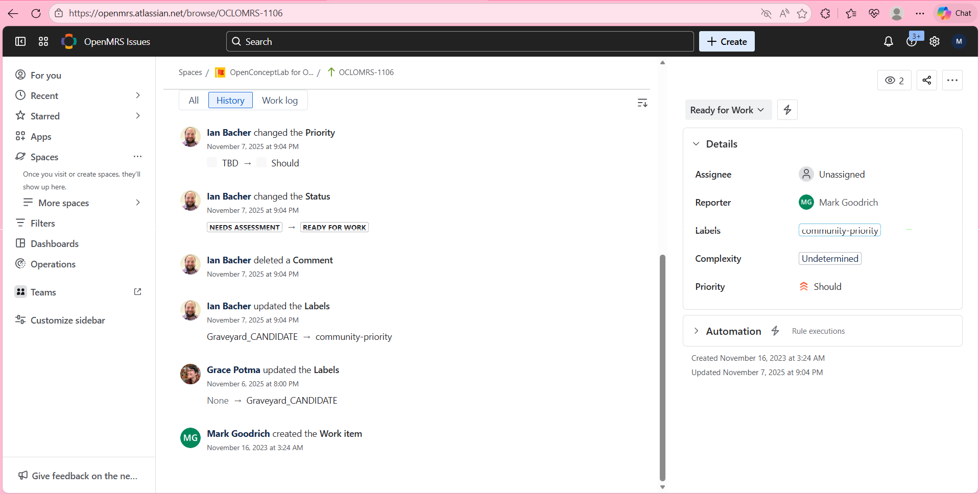The height and width of the screenshot is (494, 980).
Task: Toggle the watch eye button
Action: click(894, 80)
